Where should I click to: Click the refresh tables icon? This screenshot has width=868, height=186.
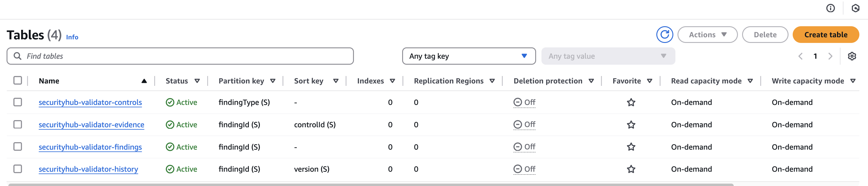[664, 35]
